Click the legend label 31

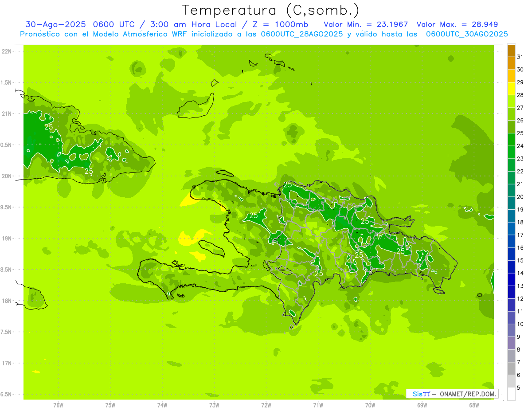click(520, 57)
